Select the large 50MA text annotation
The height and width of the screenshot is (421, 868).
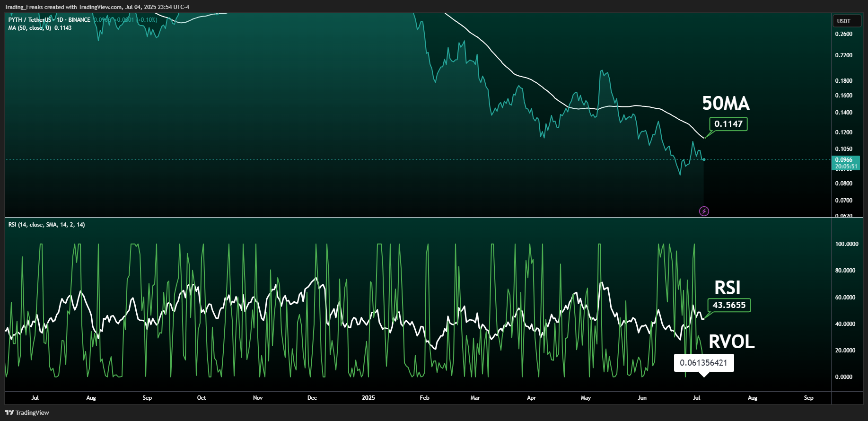click(726, 103)
